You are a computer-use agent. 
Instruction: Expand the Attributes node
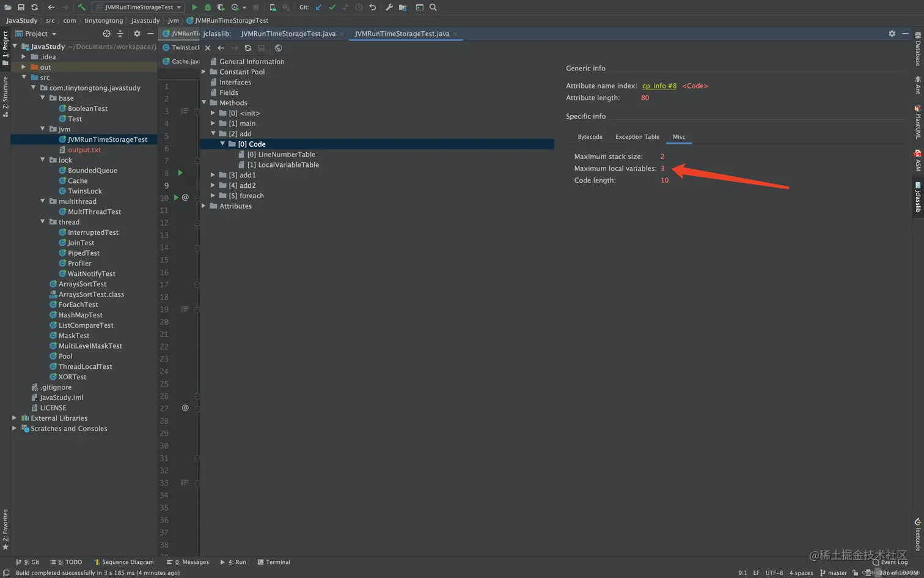204,206
